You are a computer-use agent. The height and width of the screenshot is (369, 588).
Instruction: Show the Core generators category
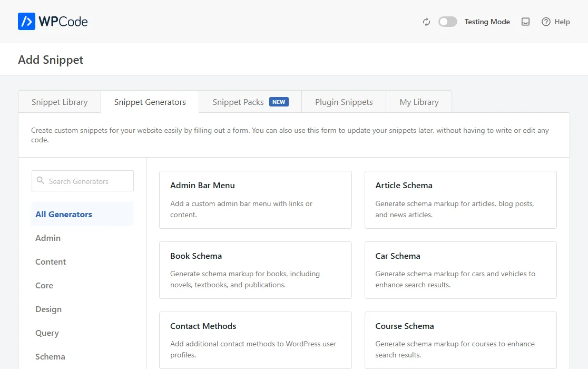(44, 285)
